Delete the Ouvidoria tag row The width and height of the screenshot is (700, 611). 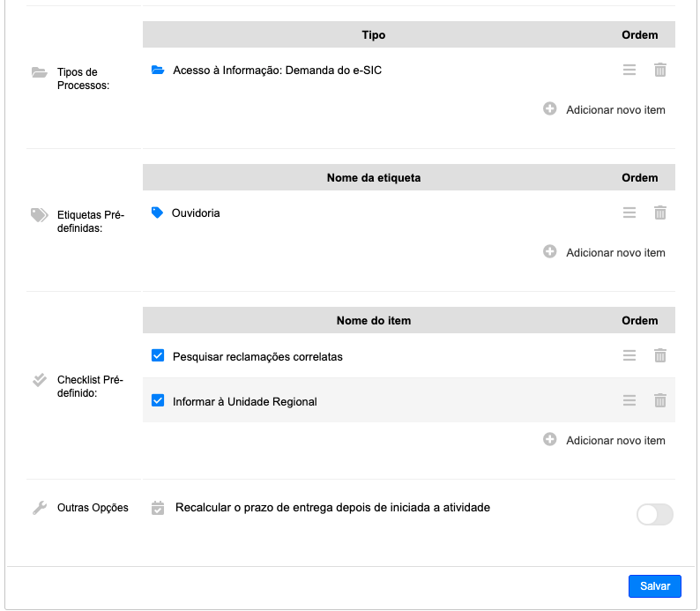[659, 212]
